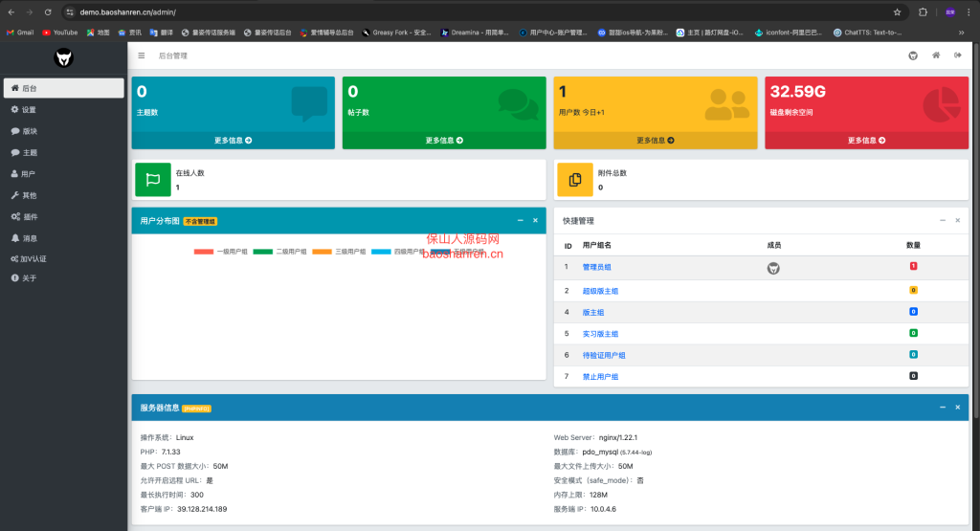Viewport: 980px width, 531px height.
Task: Open the 地图 maps bookmark
Action: click(99, 33)
